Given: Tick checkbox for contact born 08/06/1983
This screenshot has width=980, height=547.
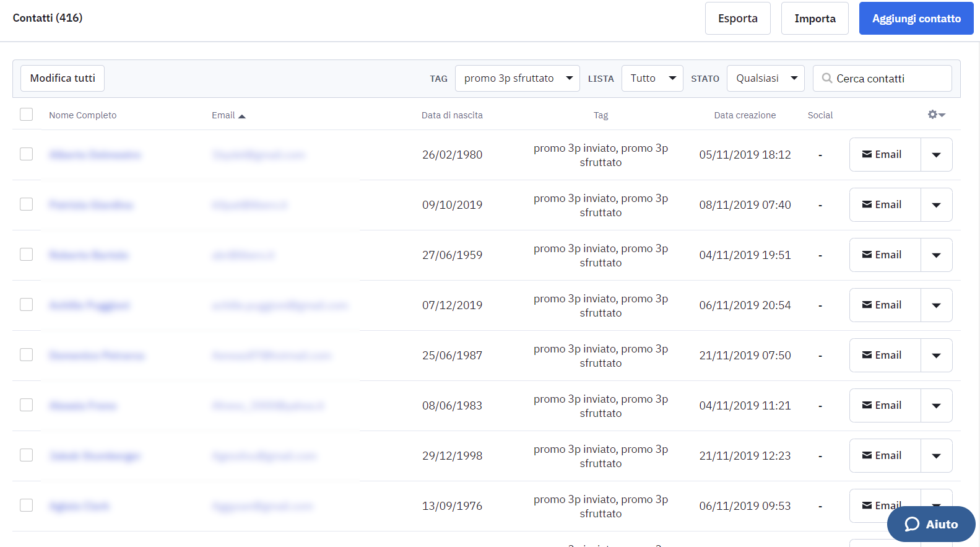Looking at the screenshot, I should (x=26, y=405).
